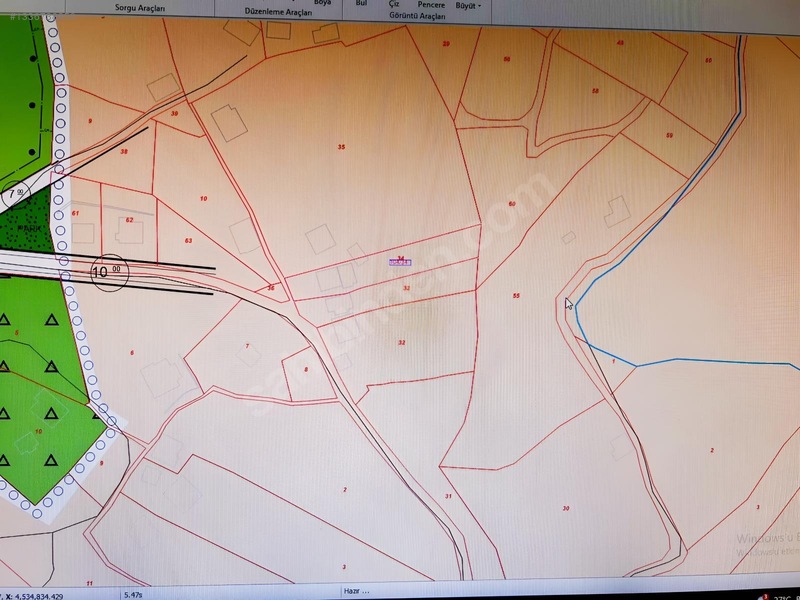
Task: Choose parcel number 59 label
Action: pyautogui.click(x=669, y=135)
